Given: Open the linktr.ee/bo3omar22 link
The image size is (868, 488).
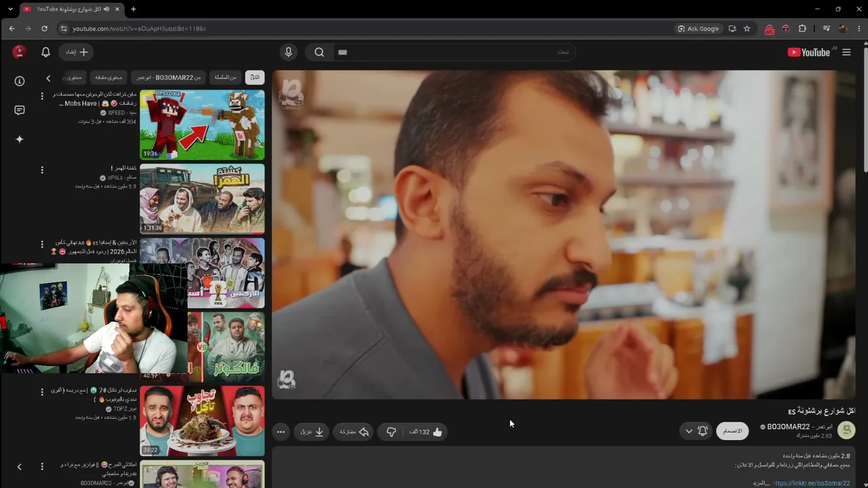Looking at the screenshot, I should [x=812, y=483].
